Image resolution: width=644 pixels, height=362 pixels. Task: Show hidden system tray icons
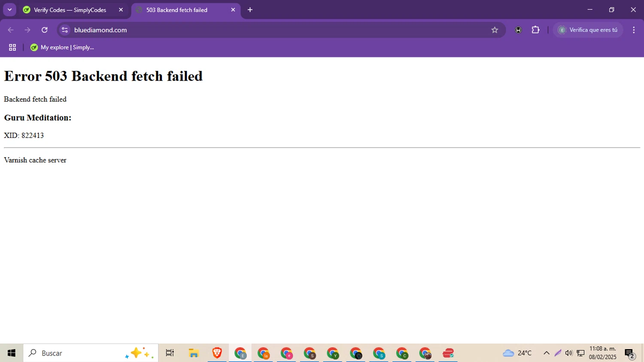(x=547, y=353)
